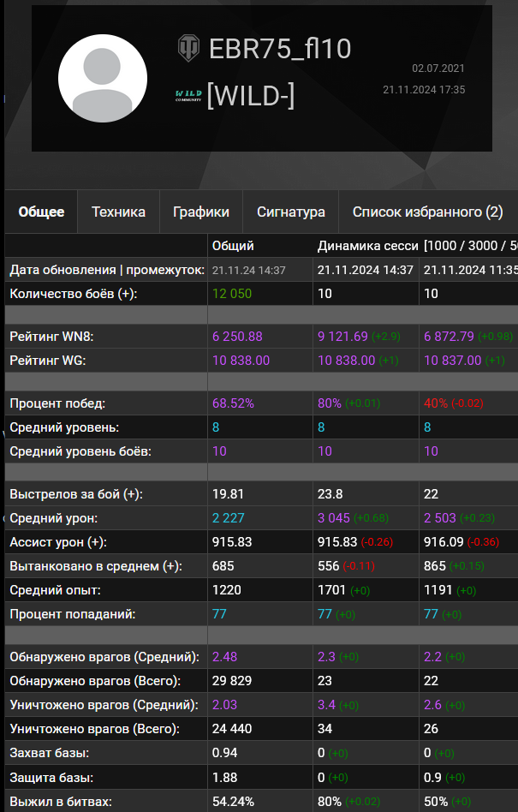Click the Динамика сессии column header
Screen dimensions: 518x812
367,246
